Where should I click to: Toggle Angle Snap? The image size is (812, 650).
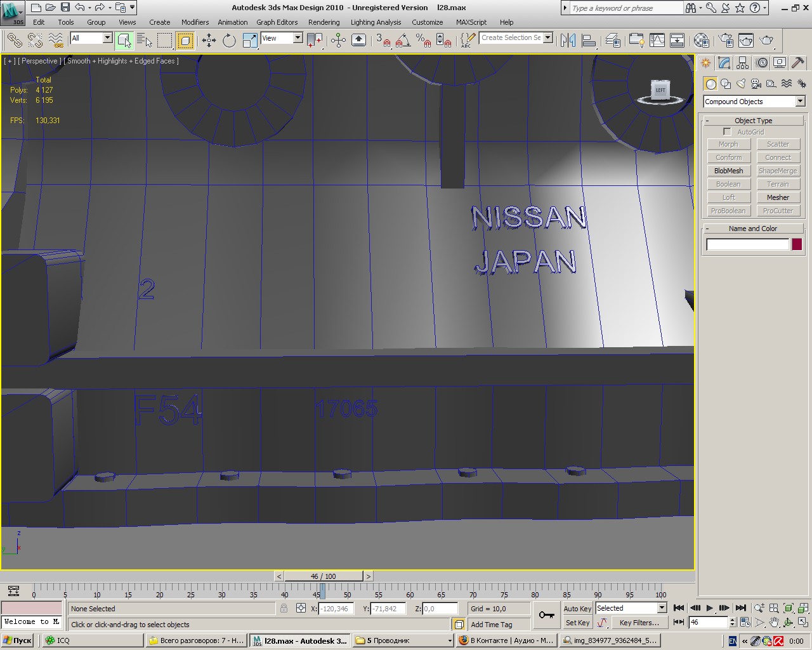pos(403,40)
